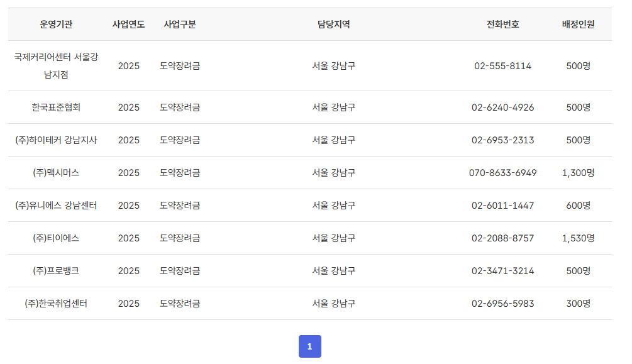Select 국제커리어센터 서울강남지점 agency name
Screen dimensions: 632x364
point(56,66)
